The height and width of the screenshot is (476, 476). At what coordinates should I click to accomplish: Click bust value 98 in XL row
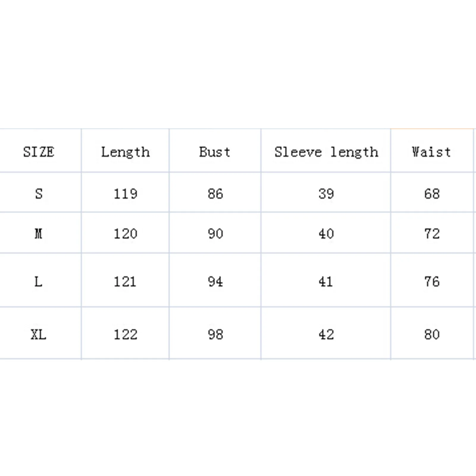coord(215,335)
